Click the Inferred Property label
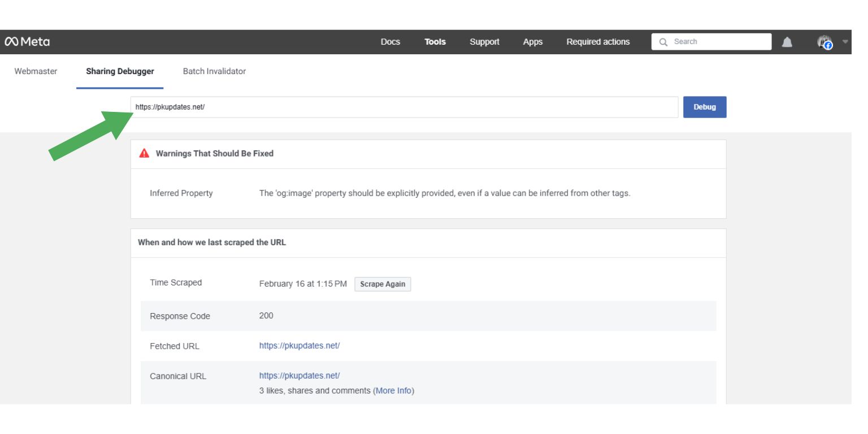 click(181, 193)
